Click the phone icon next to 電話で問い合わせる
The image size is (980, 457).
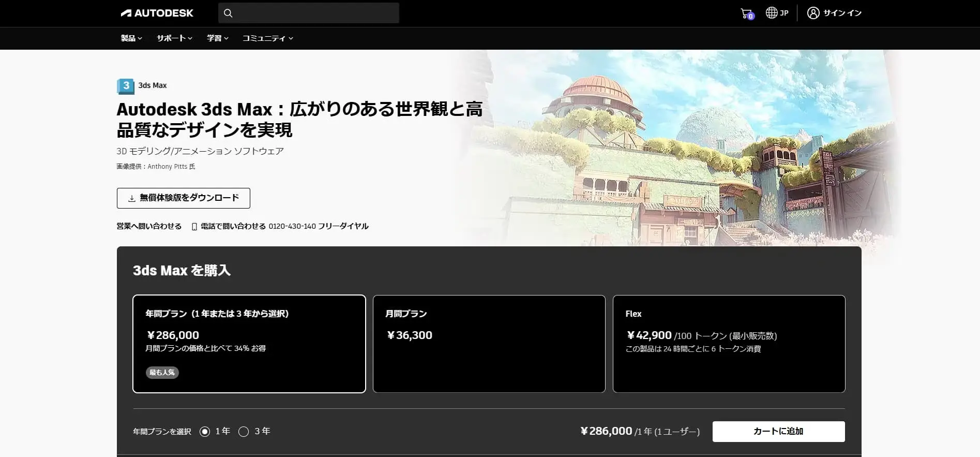tap(194, 227)
